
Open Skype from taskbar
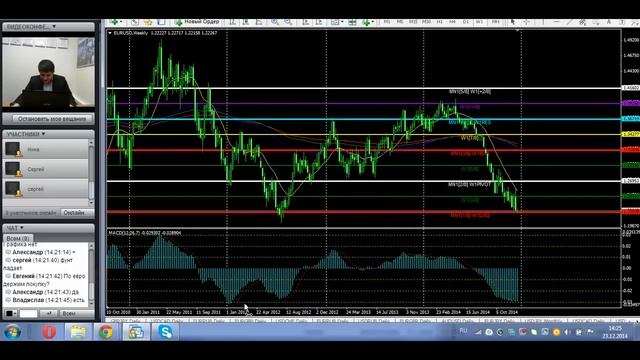(x=166, y=332)
